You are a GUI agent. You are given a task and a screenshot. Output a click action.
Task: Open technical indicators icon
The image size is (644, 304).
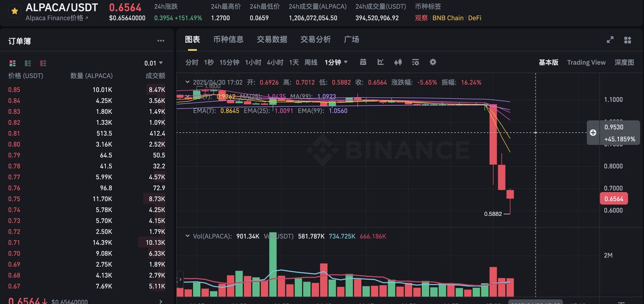coord(415,62)
